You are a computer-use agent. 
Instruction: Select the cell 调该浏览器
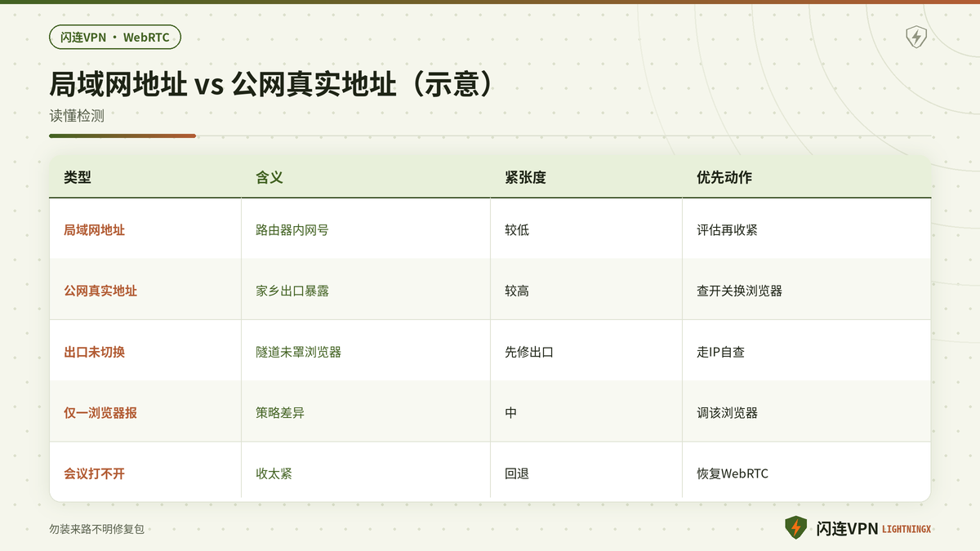pos(727,413)
